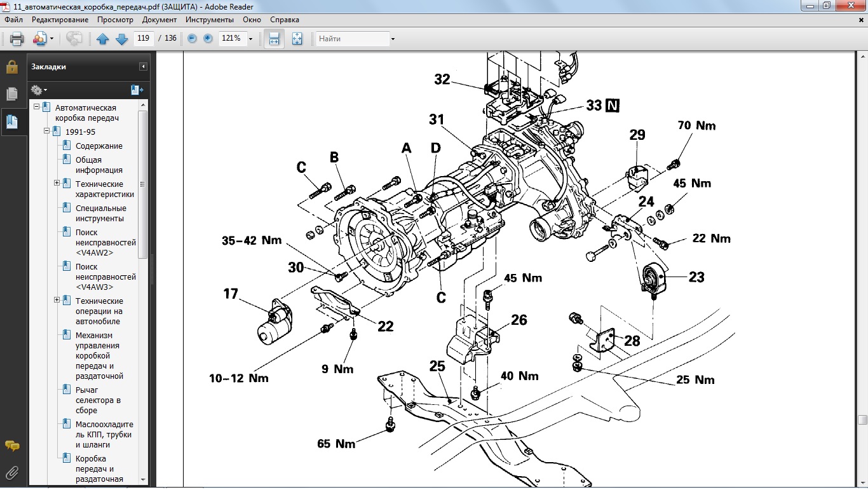The width and height of the screenshot is (868, 492).
Task: Open the Pages thumbnails panel icon
Action: pyautogui.click(x=12, y=94)
